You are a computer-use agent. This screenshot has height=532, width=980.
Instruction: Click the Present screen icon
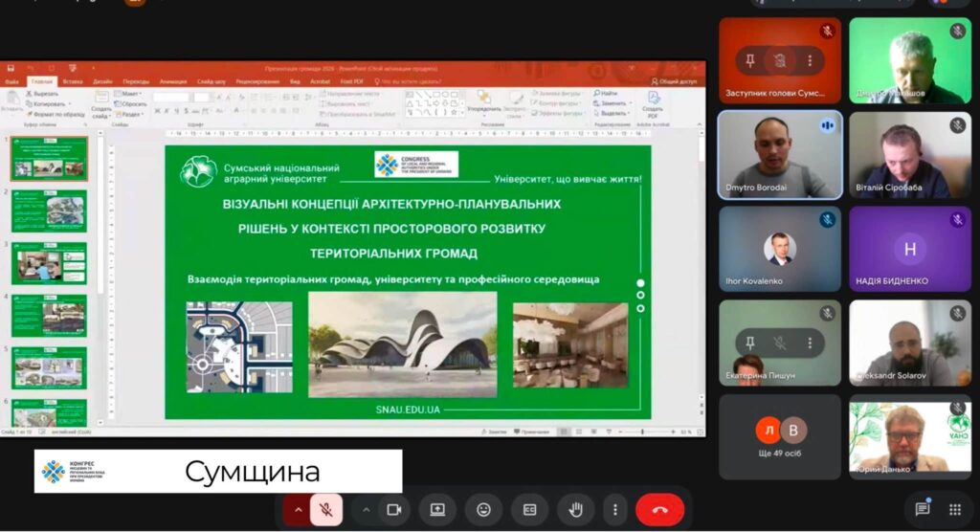[437, 510]
